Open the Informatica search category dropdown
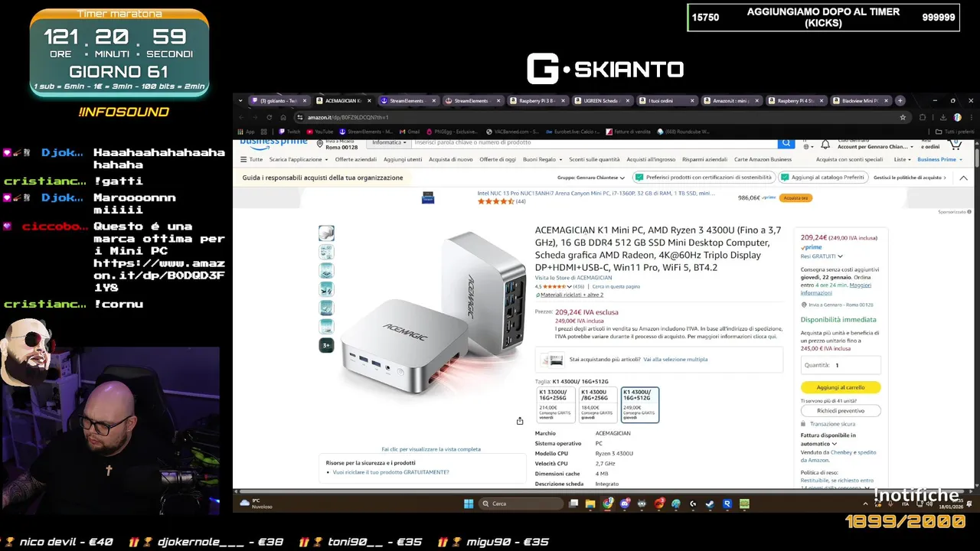Viewport: 980px width, 551px height. pyautogui.click(x=388, y=142)
